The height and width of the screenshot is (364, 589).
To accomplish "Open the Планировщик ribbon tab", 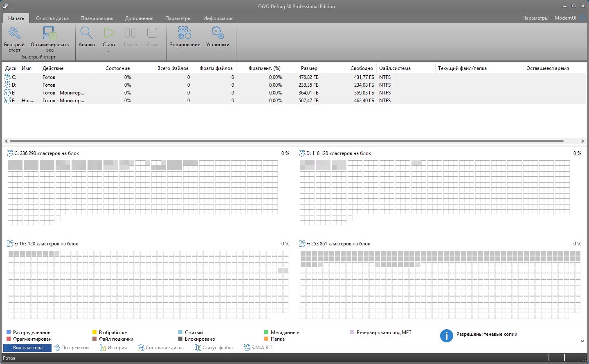I will (x=97, y=18).
